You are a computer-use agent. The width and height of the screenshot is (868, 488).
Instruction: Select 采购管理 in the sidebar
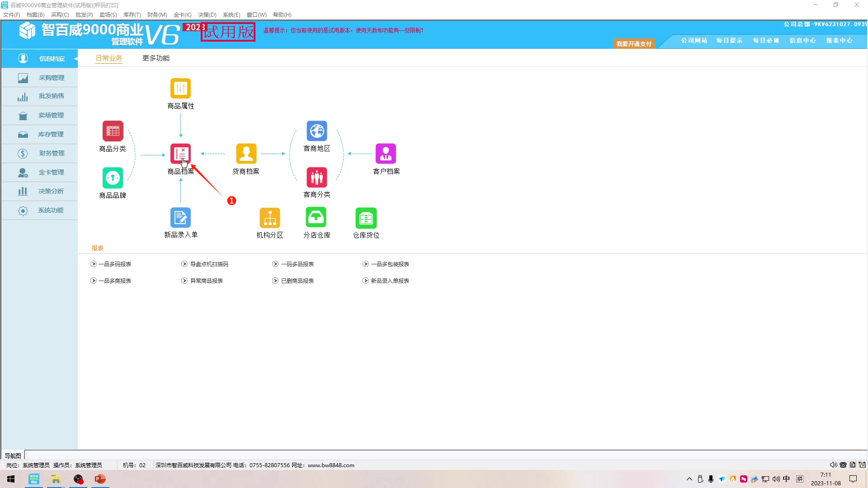click(51, 78)
